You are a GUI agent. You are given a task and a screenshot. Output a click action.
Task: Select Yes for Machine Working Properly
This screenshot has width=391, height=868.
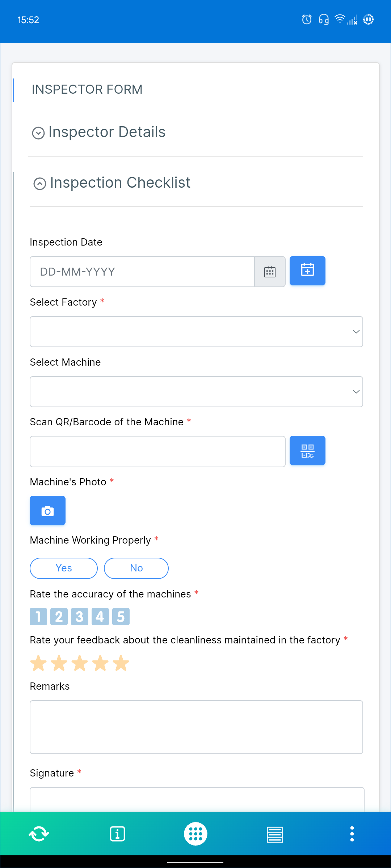(x=63, y=568)
